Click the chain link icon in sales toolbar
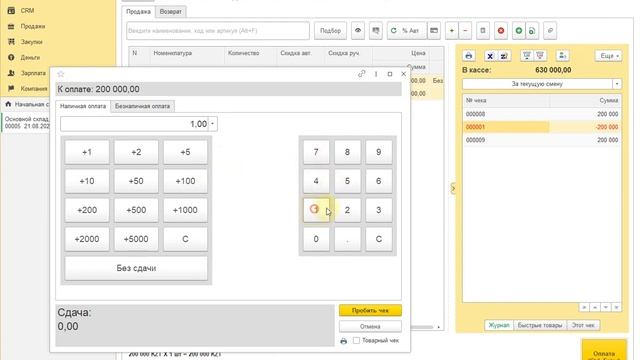The image size is (640, 360). 550,31
